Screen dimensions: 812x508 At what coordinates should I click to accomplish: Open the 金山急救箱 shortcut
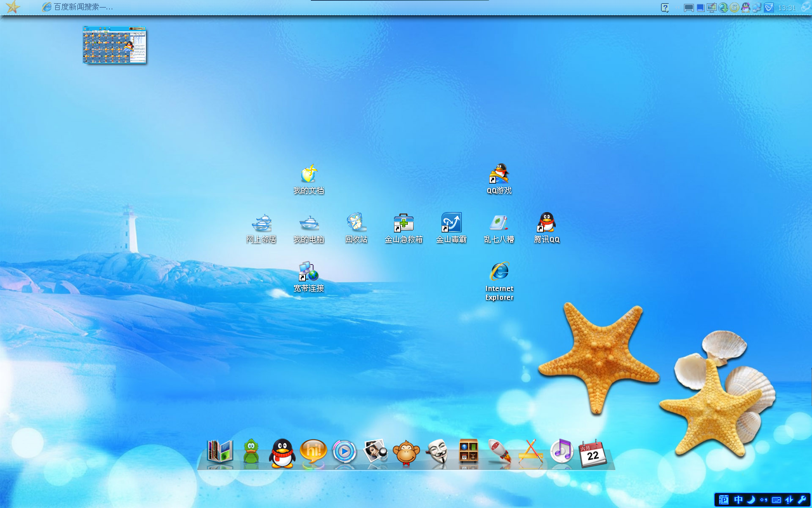point(404,229)
